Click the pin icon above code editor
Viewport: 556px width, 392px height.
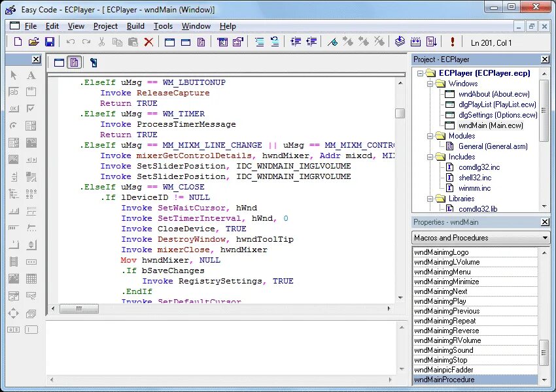[94, 63]
